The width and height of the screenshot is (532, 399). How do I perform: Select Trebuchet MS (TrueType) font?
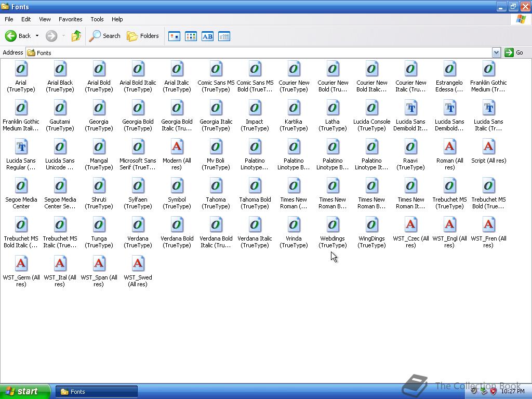(449, 187)
